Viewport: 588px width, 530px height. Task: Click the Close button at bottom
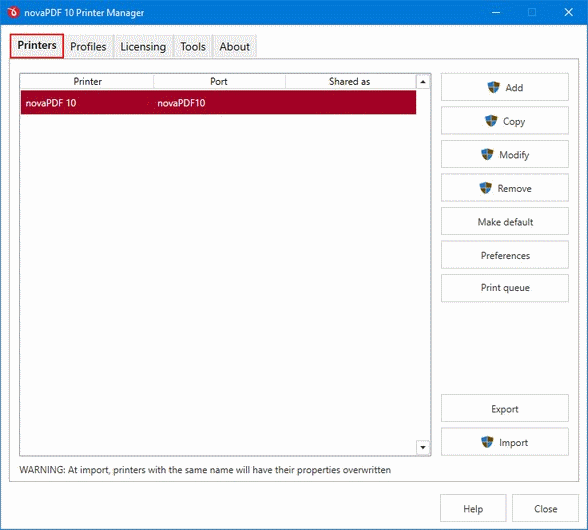[545, 508]
